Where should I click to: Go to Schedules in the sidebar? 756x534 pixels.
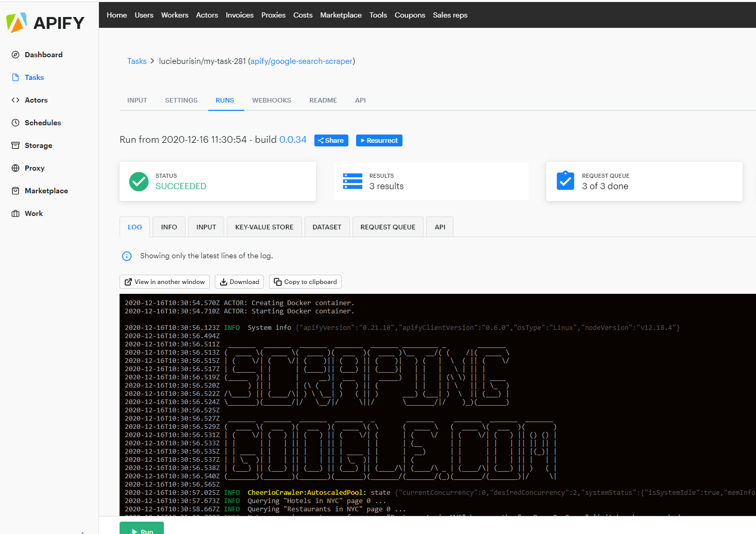pyautogui.click(x=43, y=123)
